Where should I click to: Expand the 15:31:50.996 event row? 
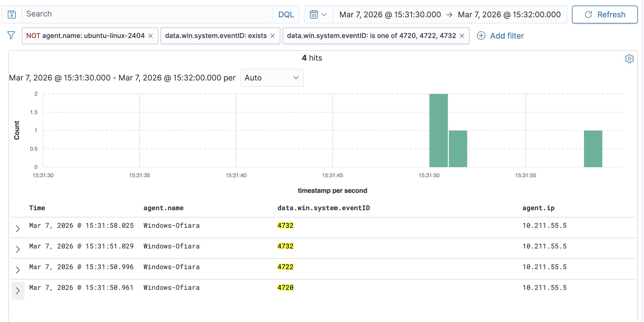[18, 270]
